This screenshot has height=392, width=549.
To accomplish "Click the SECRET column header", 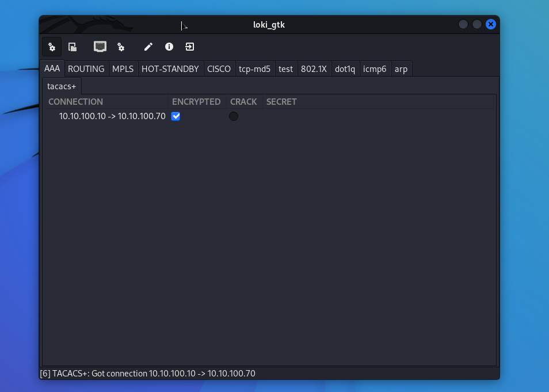I will (x=281, y=102).
